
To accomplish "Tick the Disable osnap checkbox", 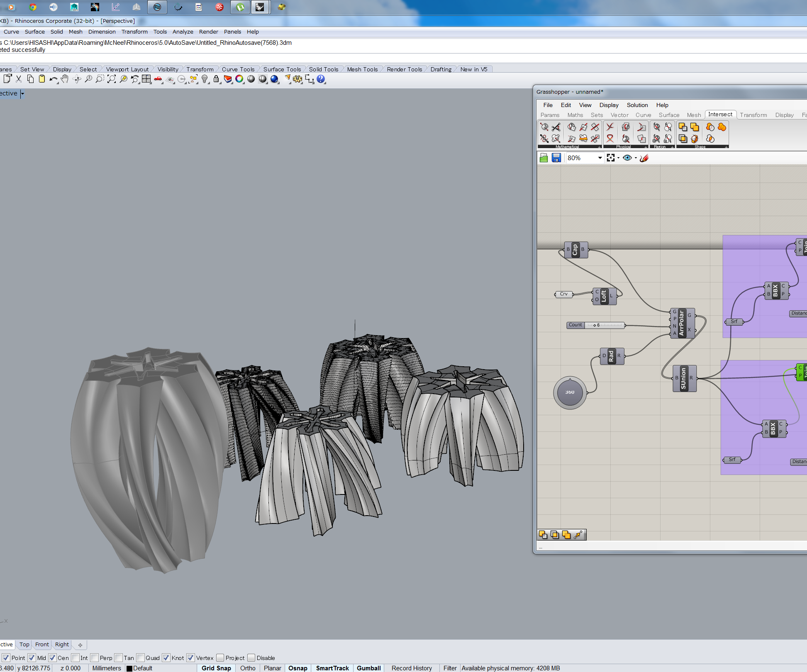I will pos(251,657).
